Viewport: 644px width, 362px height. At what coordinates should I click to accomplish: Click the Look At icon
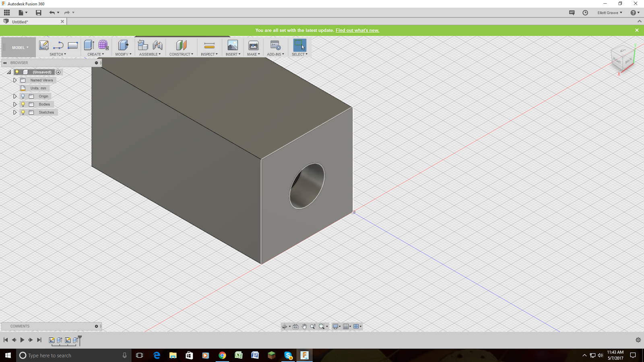[295, 326]
